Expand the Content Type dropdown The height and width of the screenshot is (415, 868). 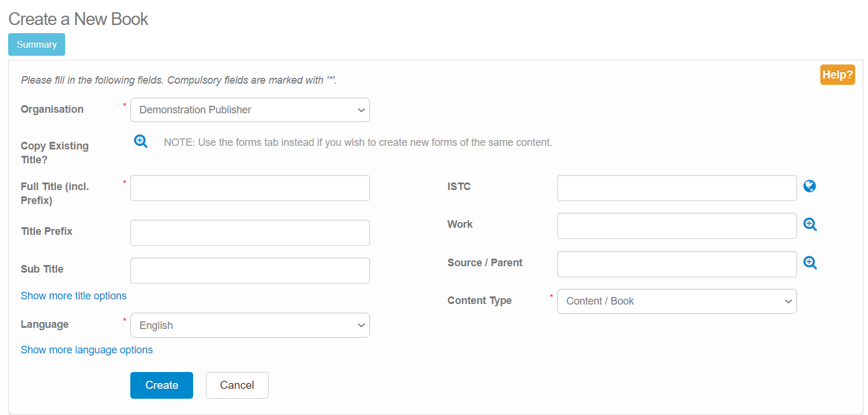coord(677,301)
